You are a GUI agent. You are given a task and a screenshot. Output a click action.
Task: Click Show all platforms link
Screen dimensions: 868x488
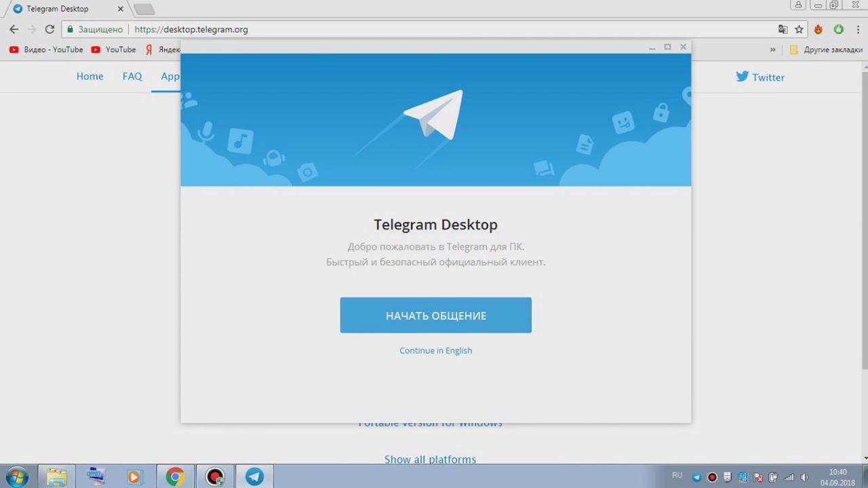point(430,459)
